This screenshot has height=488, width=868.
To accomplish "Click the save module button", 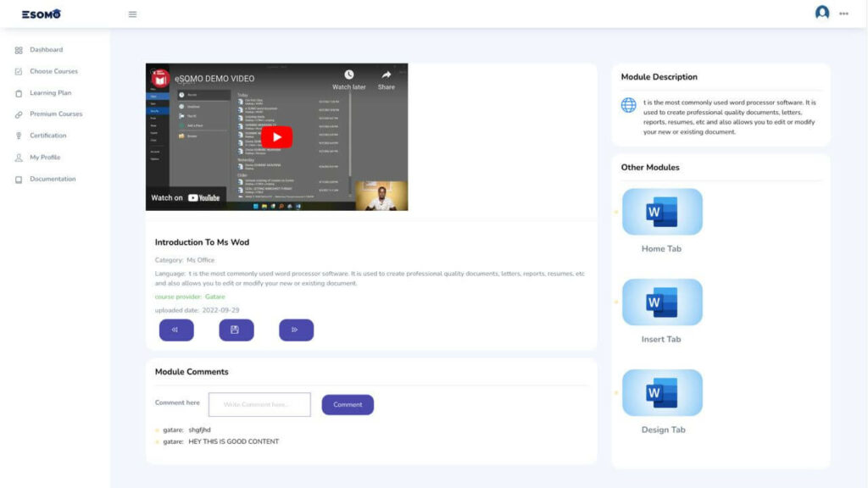I will click(236, 330).
